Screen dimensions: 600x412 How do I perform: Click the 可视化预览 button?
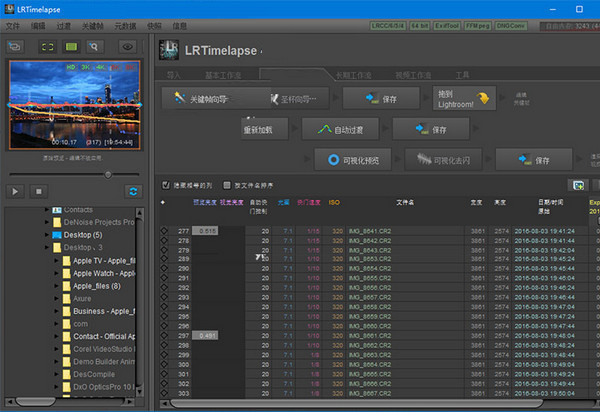click(352, 160)
